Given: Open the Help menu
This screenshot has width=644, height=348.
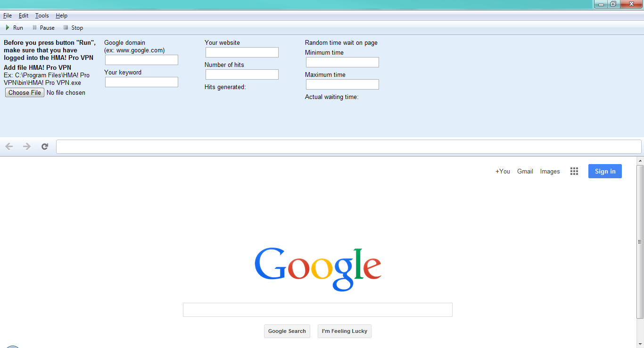Looking at the screenshot, I should (62, 16).
